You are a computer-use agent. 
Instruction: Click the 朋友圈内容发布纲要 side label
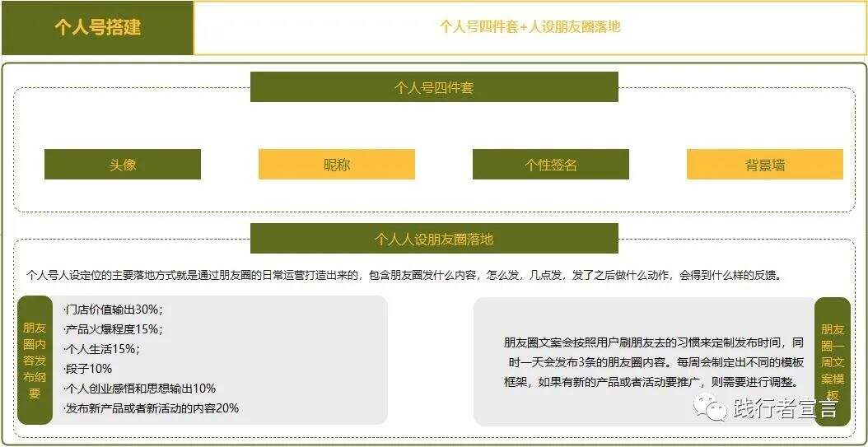pos(35,360)
